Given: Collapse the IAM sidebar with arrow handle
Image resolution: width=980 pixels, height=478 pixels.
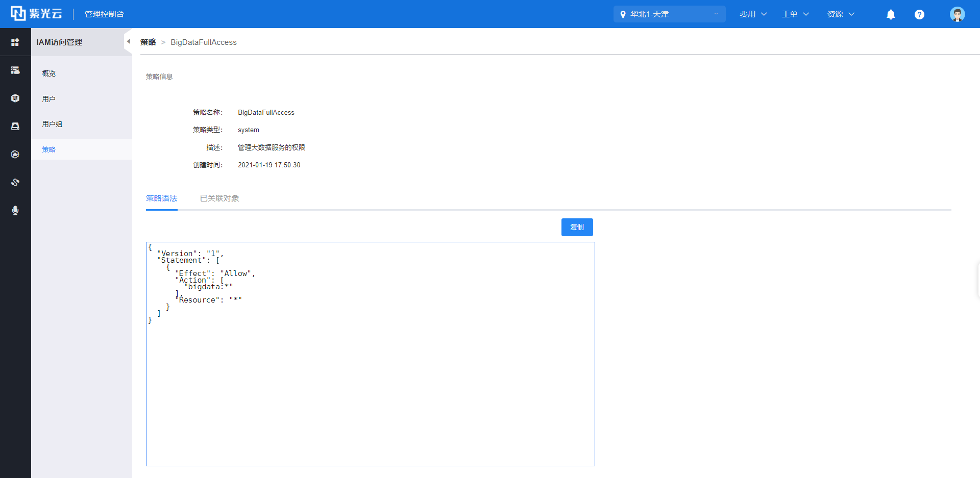Looking at the screenshot, I should (x=128, y=42).
